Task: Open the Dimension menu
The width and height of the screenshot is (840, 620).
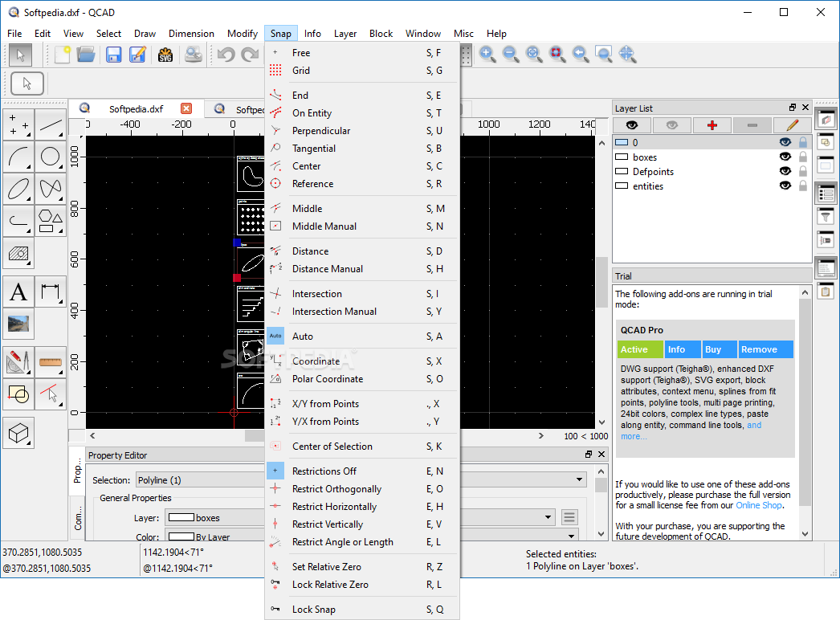Action: [x=191, y=33]
